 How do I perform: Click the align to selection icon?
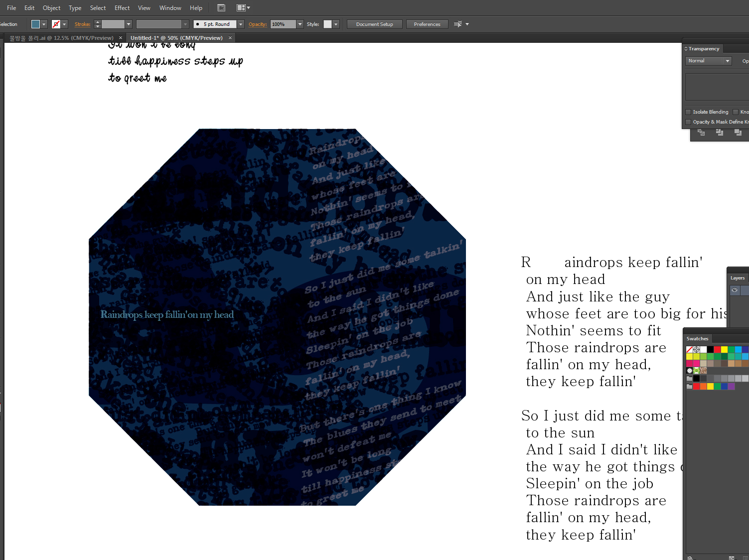(x=458, y=24)
